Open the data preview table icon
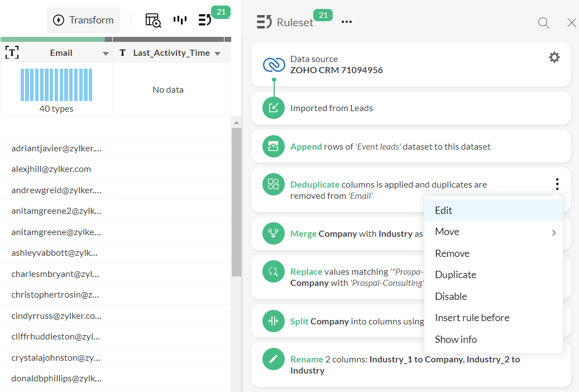 pos(153,20)
